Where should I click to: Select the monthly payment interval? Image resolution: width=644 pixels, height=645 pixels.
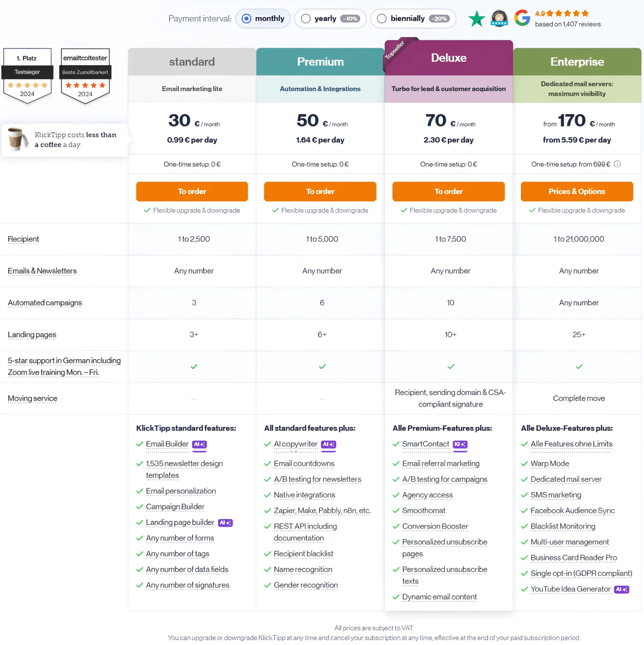pos(247,19)
